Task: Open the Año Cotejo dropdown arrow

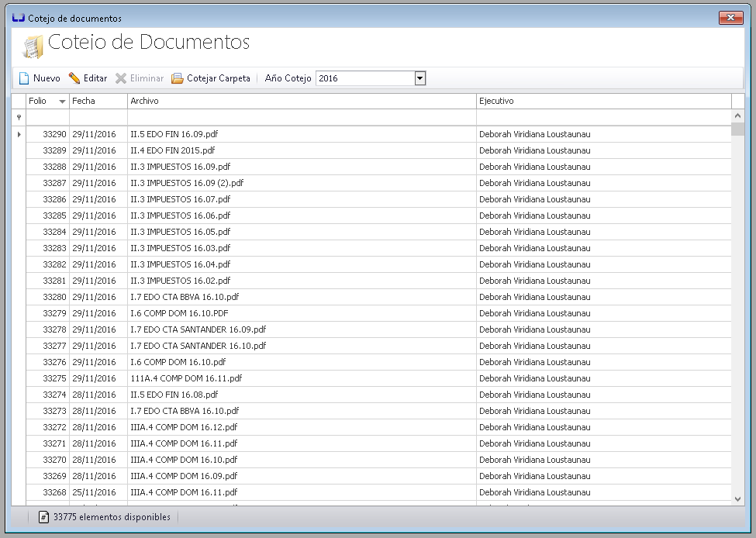Action: click(x=420, y=78)
